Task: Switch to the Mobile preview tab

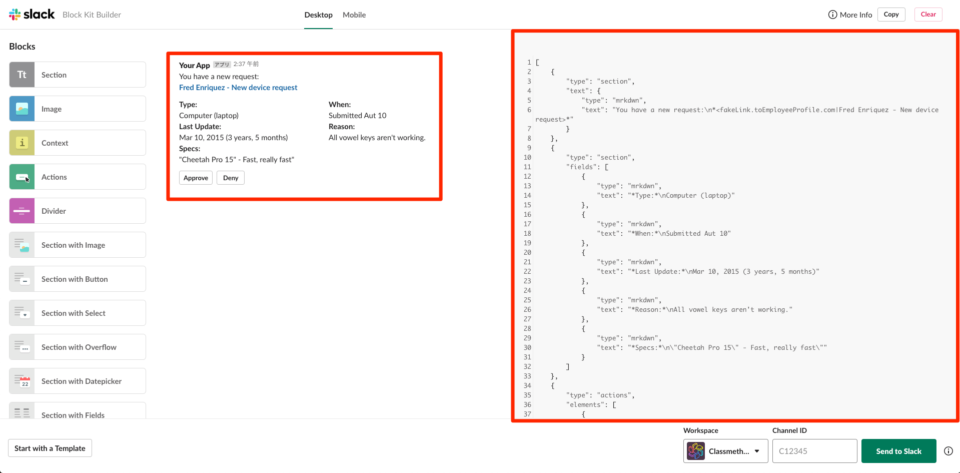Action: click(x=354, y=15)
